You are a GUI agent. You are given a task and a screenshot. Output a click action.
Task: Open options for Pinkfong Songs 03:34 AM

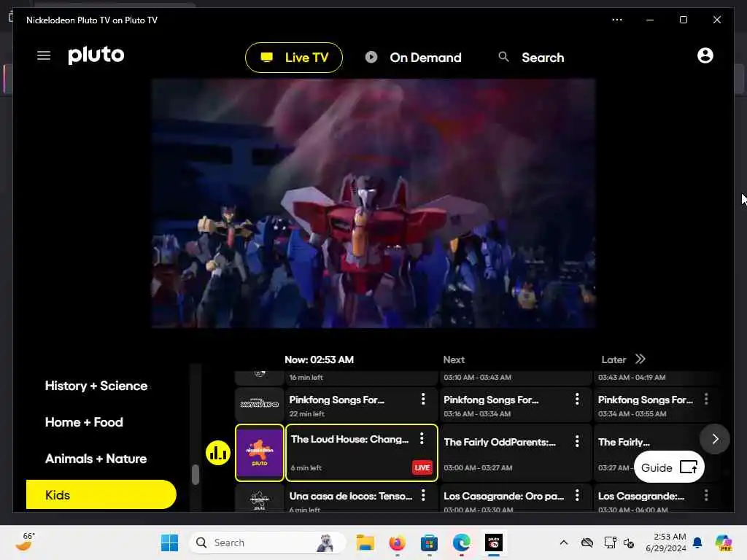point(706,399)
